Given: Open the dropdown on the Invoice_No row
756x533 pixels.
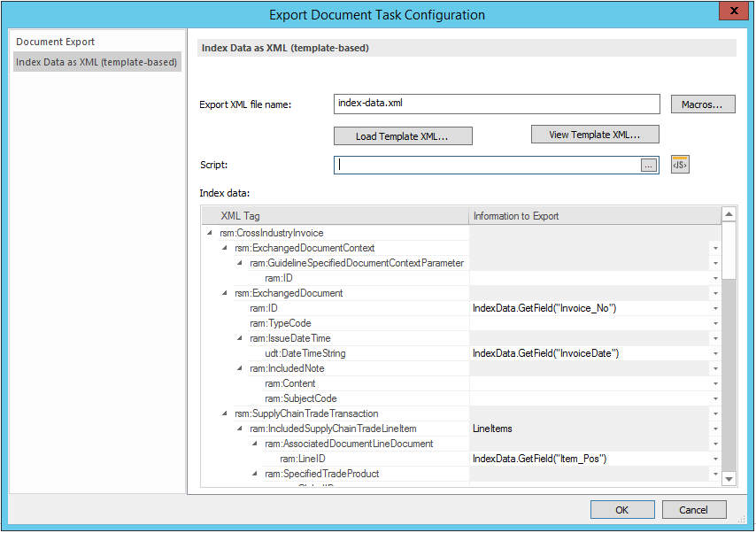Looking at the screenshot, I should (714, 307).
